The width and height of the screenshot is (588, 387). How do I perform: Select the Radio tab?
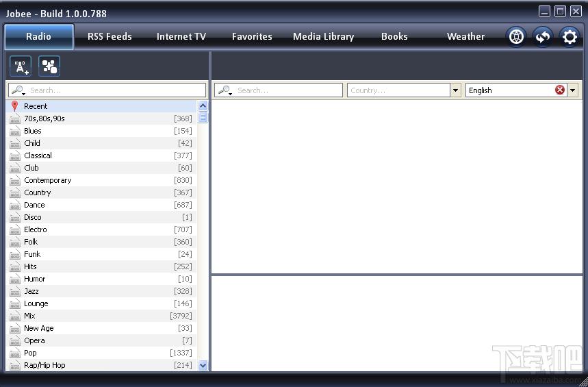tap(38, 37)
